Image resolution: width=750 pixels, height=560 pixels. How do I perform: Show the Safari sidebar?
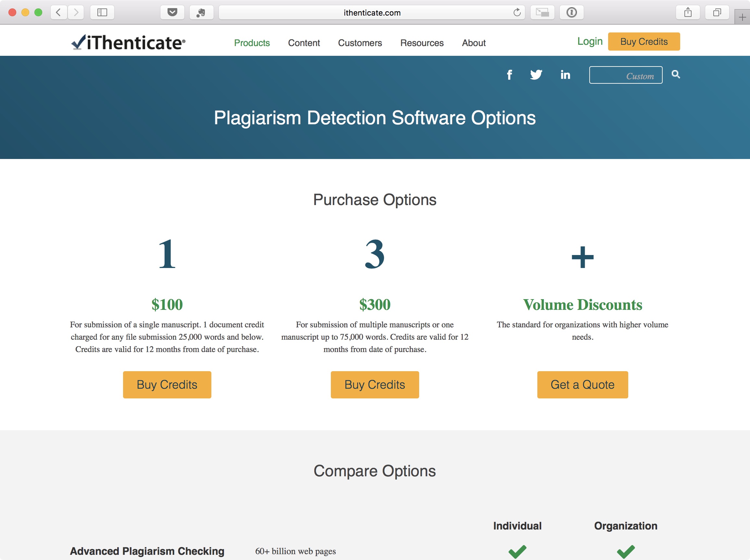click(x=102, y=13)
